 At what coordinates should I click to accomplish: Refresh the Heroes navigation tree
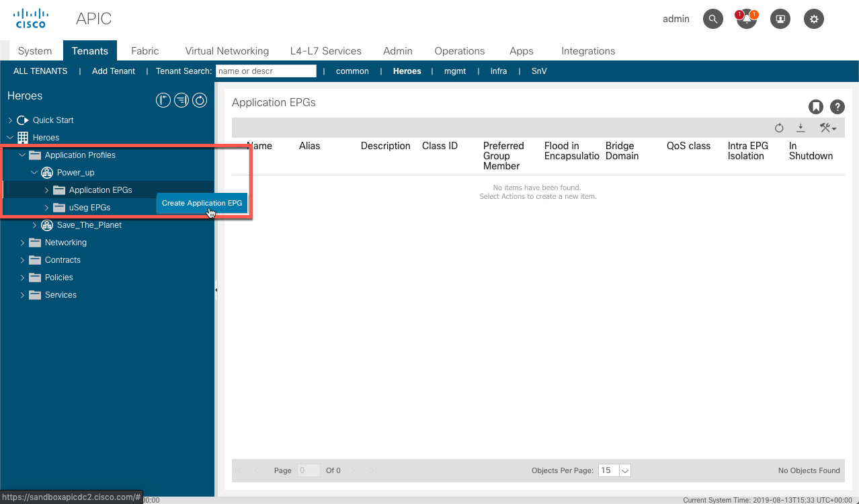coord(199,99)
